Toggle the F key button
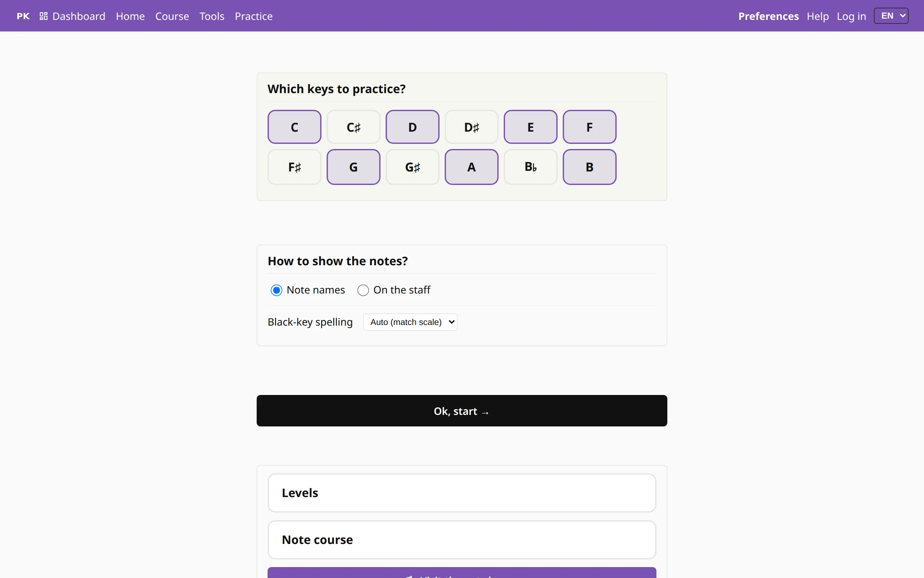924x578 pixels. pyautogui.click(x=589, y=127)
